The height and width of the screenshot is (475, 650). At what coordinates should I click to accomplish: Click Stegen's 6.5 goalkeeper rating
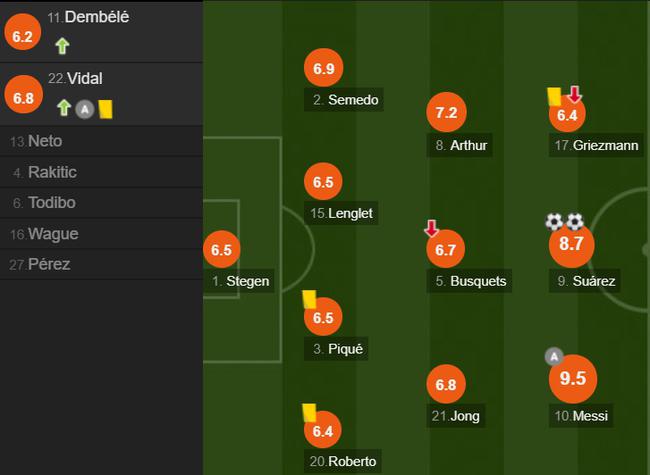(x=222, y=250)
